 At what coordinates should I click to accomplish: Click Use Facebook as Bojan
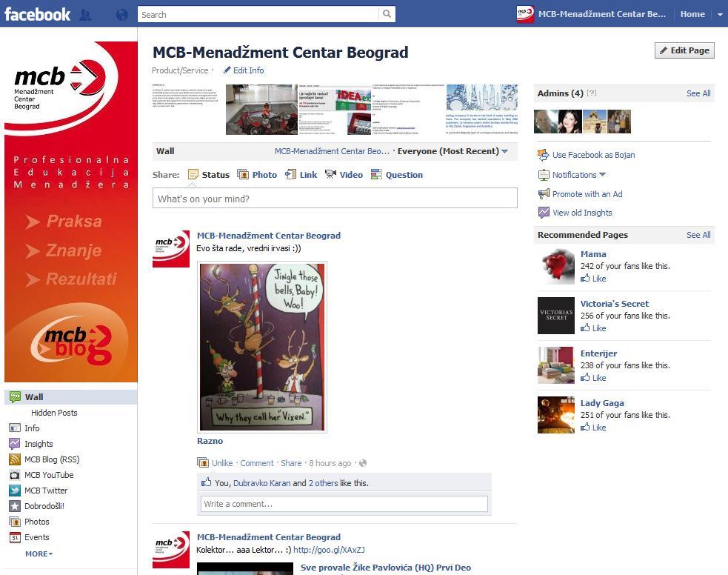point(593,155)
